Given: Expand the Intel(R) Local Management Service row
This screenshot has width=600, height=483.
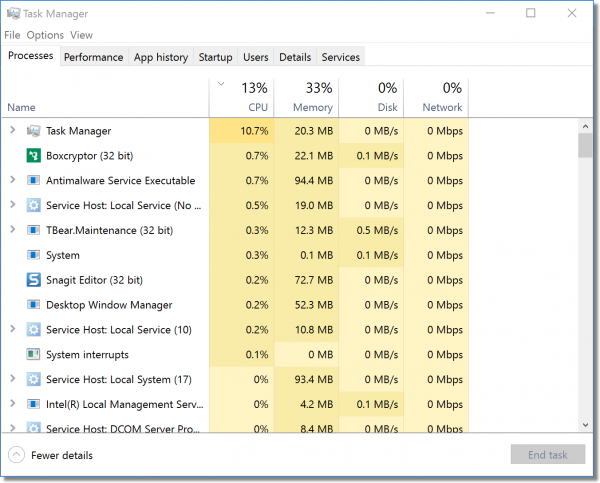Looking at the screenshot, I should [x=13, y=403].
